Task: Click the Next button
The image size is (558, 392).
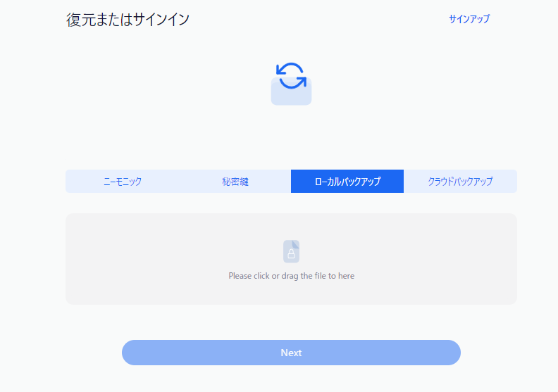Action: click(291, 353)
